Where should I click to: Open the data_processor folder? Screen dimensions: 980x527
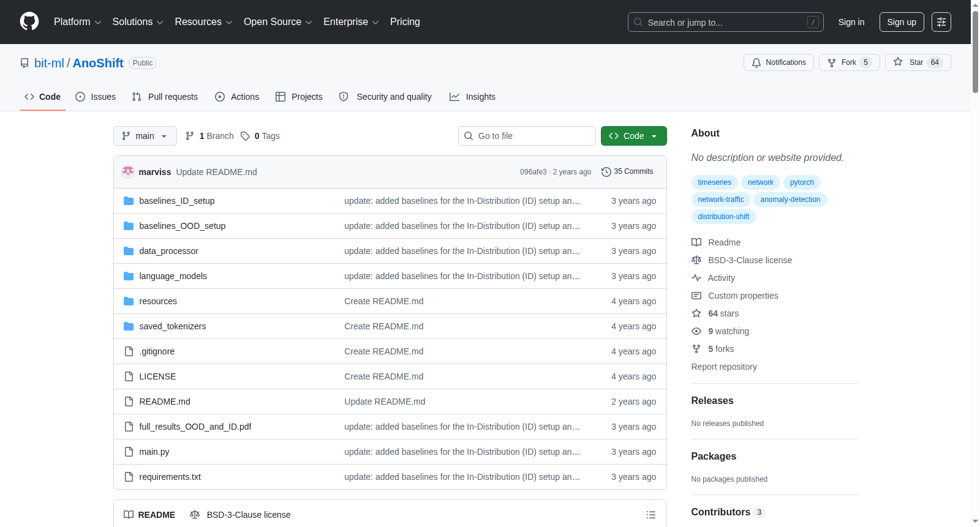click(x=169, y=251)
